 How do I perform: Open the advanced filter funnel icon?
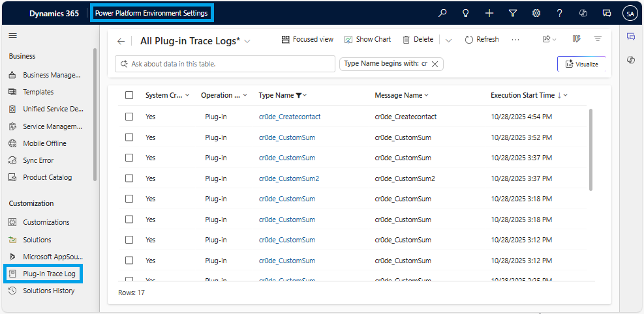(513, 13)
